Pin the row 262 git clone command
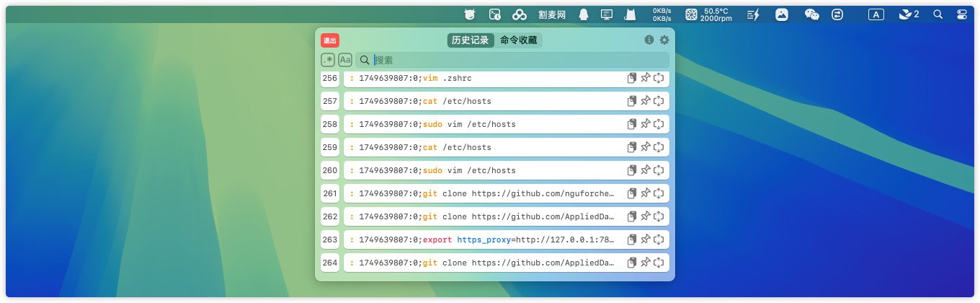The width and height of the screenshot is (980, 303). [x=646, y=216]
